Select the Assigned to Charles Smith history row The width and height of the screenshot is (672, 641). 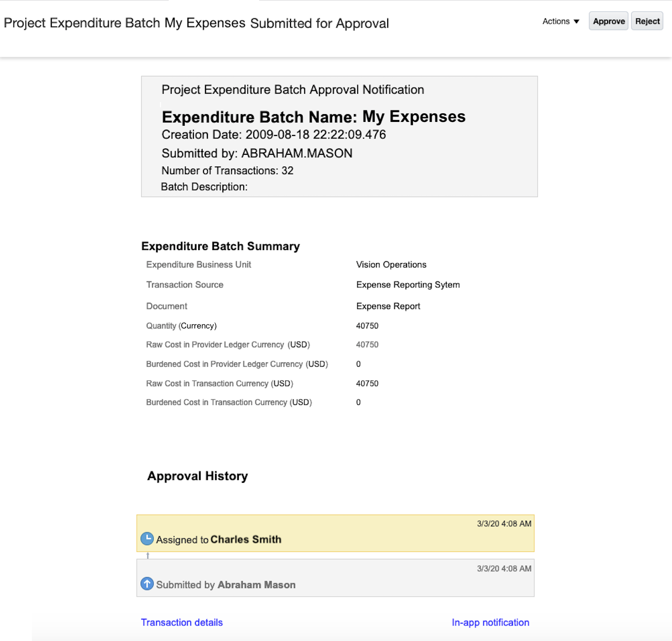[x=336, y=533]
